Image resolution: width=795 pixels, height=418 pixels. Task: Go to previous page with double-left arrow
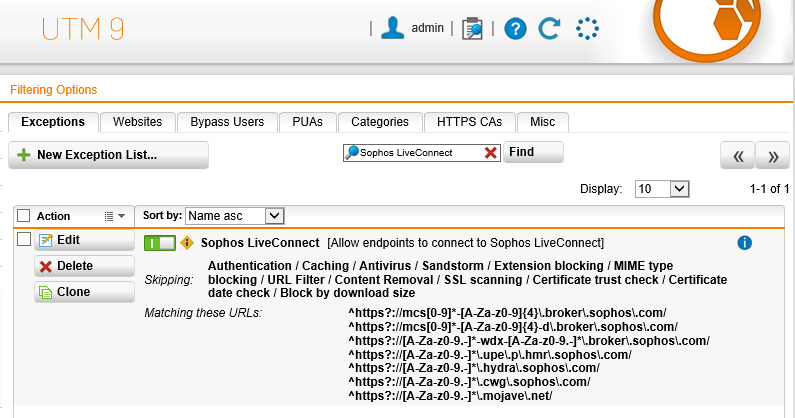[x=738, y=155]
